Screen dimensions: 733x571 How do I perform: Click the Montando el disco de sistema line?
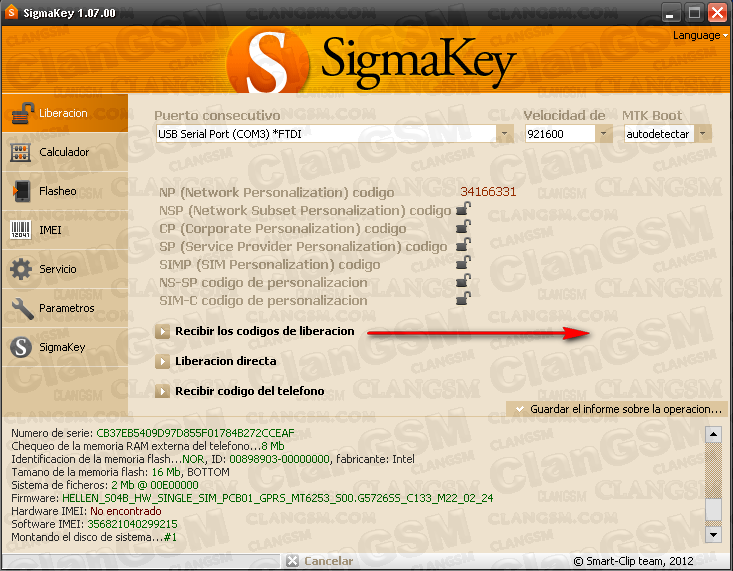pos(94,537)
